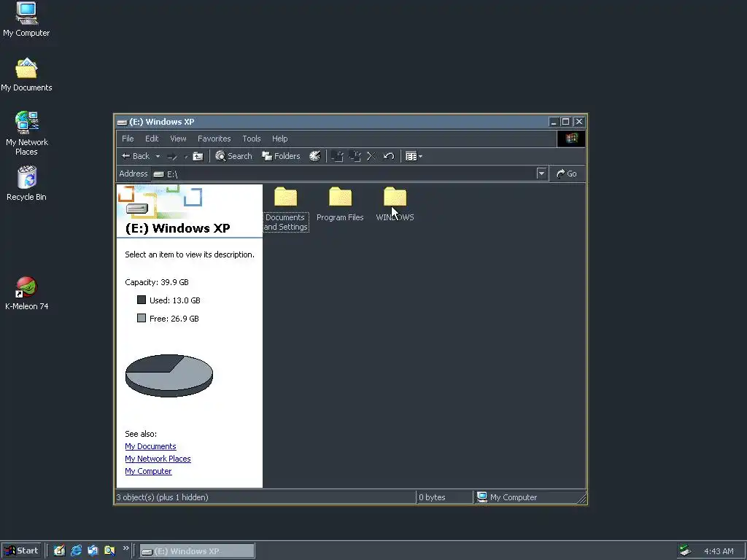Expand the Address bar dropdown arrow
The height and width of the screenshot is (560, 747).
coord(541,174)
